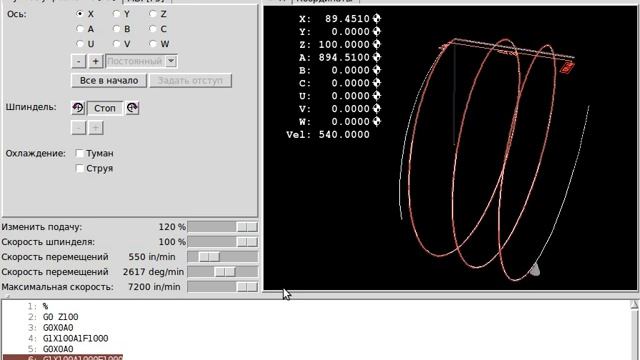Click the 'Vel: 540.0000' readout
The image size is (640, 360).
pos(328,135)
